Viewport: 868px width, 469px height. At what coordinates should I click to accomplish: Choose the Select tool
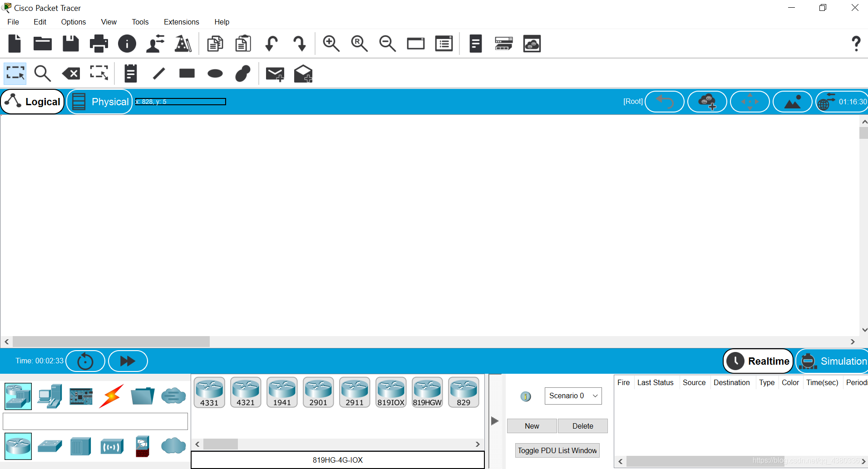(15, 73)
